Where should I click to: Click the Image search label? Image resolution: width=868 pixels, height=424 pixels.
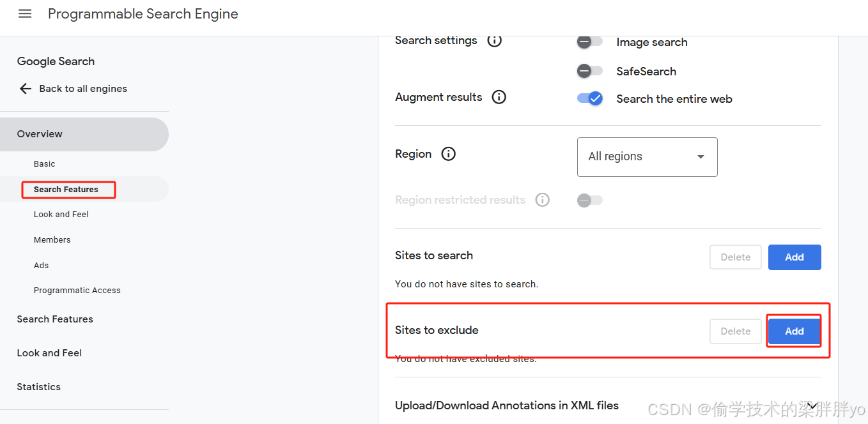[x=652, y=42]
